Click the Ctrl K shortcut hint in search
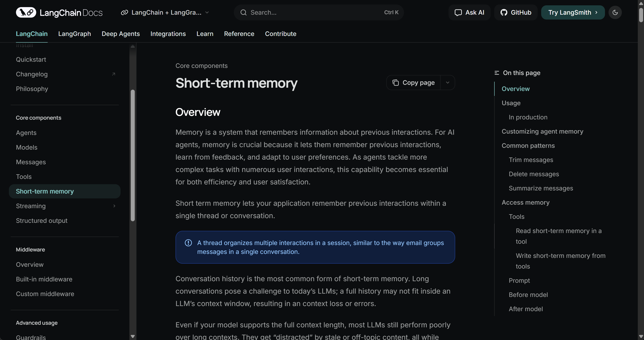This screenshot has height=340, width=644. click(x=391, y=12)
